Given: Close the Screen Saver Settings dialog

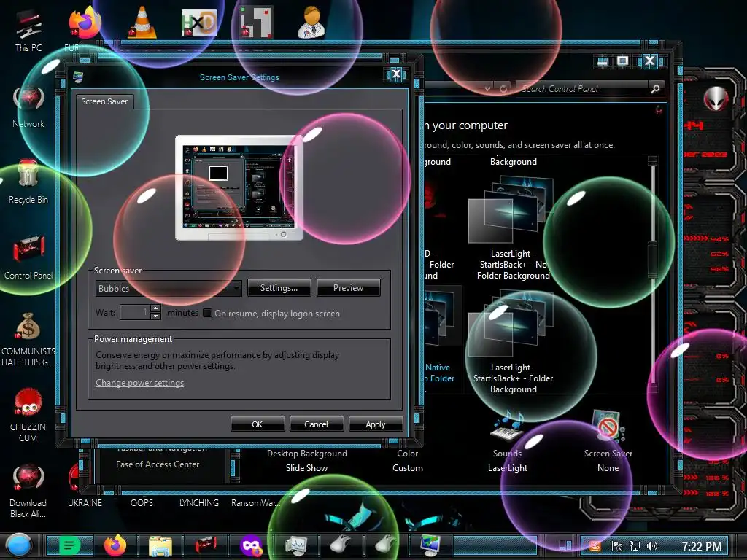Looking at the screenshot, I should point(396,74).
